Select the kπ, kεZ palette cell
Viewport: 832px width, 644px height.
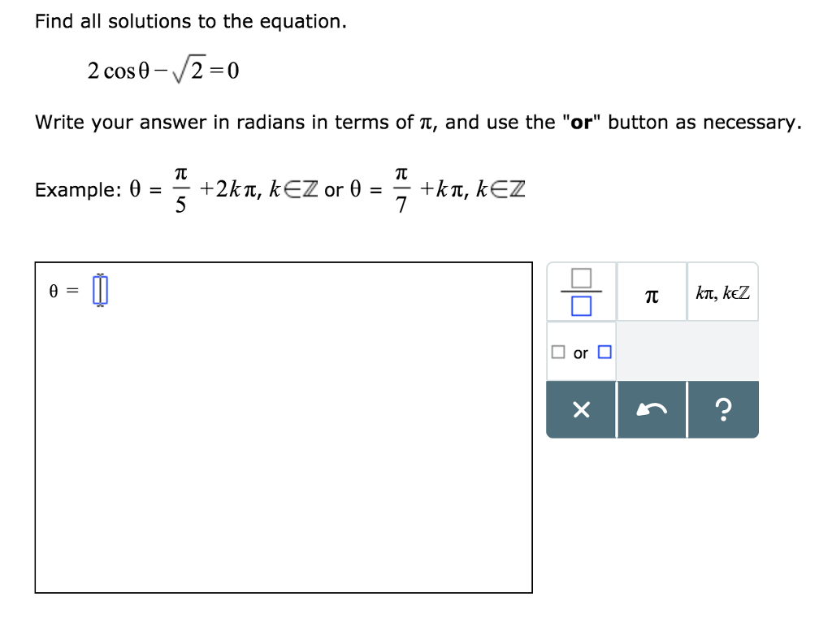point(721,292)
